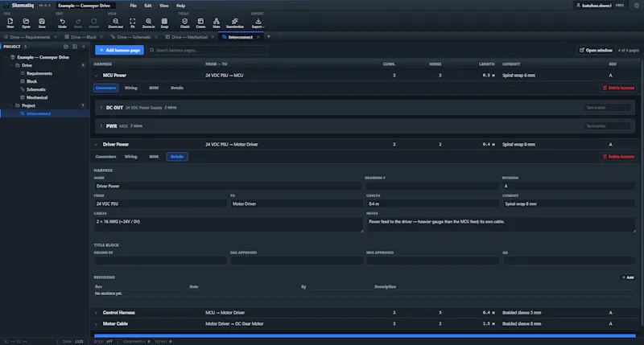Run the Check tool
The image size is (644, 345).
coord(185,23)
